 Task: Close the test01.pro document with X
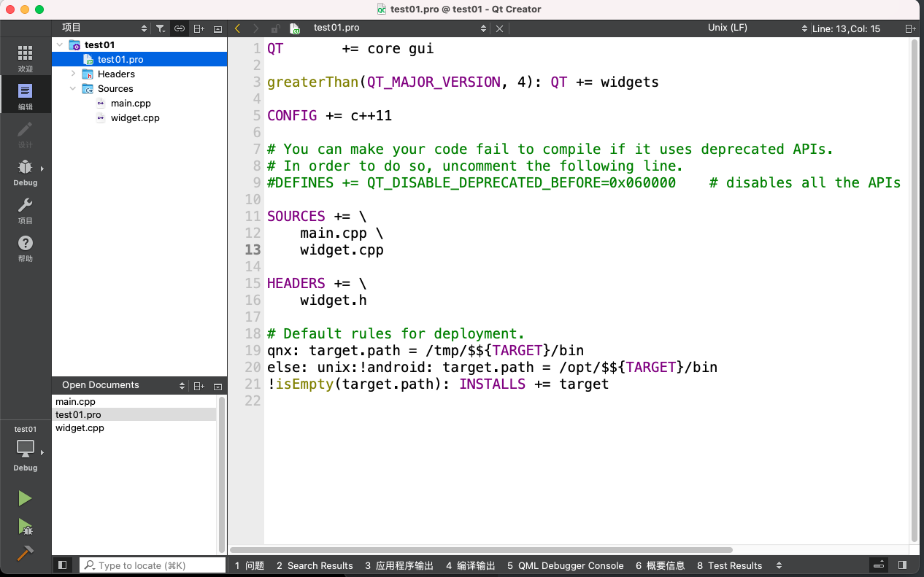point(499,28)
